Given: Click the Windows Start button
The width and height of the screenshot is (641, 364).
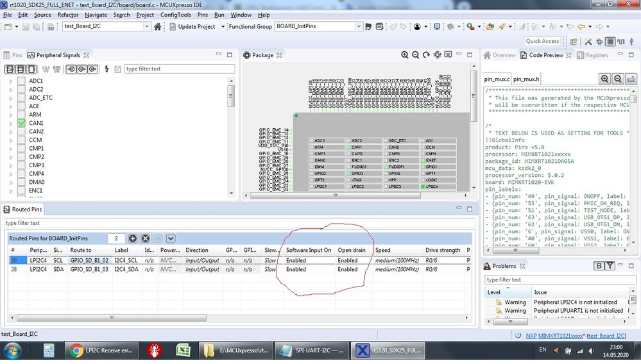Looking at the screenshot, I should [x=12, y=351].
